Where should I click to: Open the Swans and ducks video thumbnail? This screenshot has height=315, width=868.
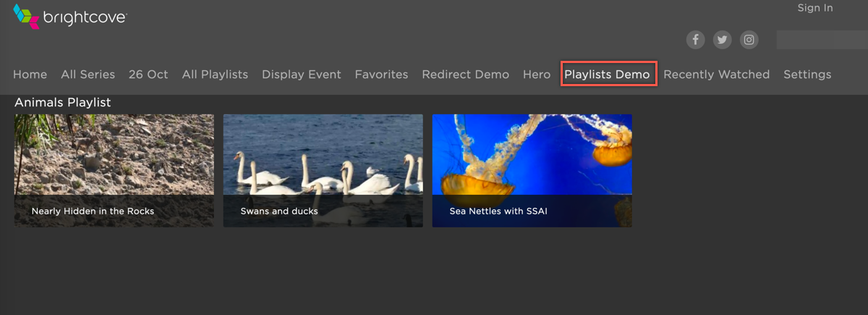(x=323, y=170)
